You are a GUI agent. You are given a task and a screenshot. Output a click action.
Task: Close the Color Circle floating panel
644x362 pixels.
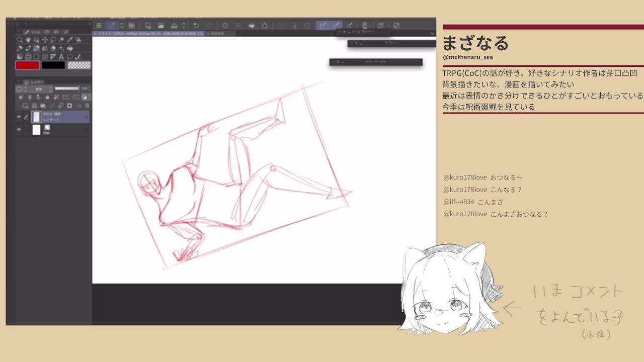click(x=338, y=62)
